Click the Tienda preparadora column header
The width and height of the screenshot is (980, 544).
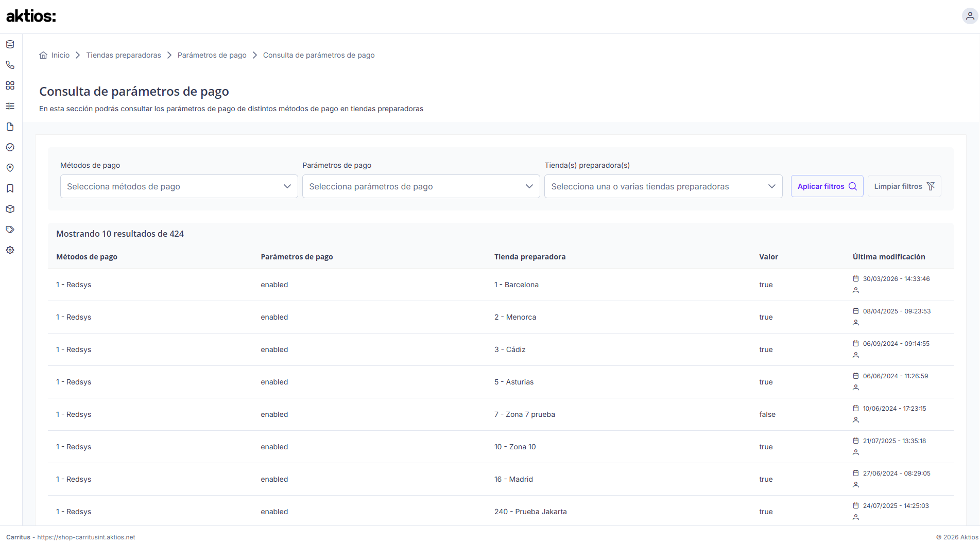coord(530,257)
